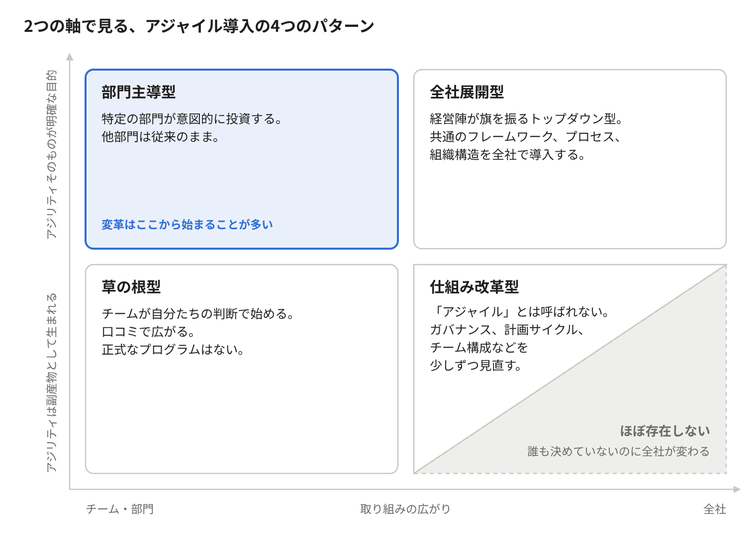This screenshot has width=756, height=557.
Task: Click the line 共通のフレームワーク、プロセス、
Action: point(525,137)
